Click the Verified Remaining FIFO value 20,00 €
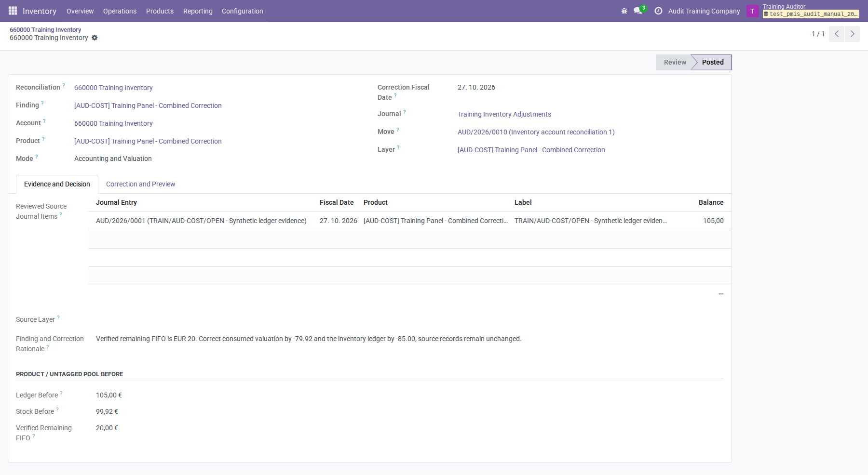The width and height of the screenshot is (868, 475). coord(107,428)
